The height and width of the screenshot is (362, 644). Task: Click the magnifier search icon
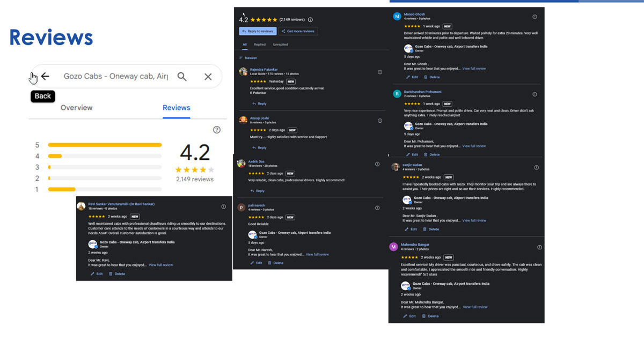182,77
